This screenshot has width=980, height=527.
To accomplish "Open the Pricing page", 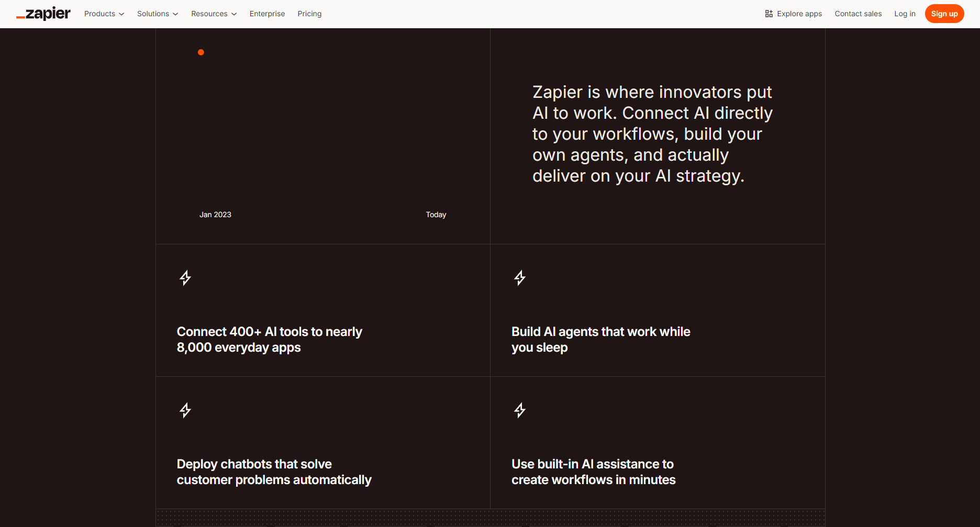I will (309, 14).
